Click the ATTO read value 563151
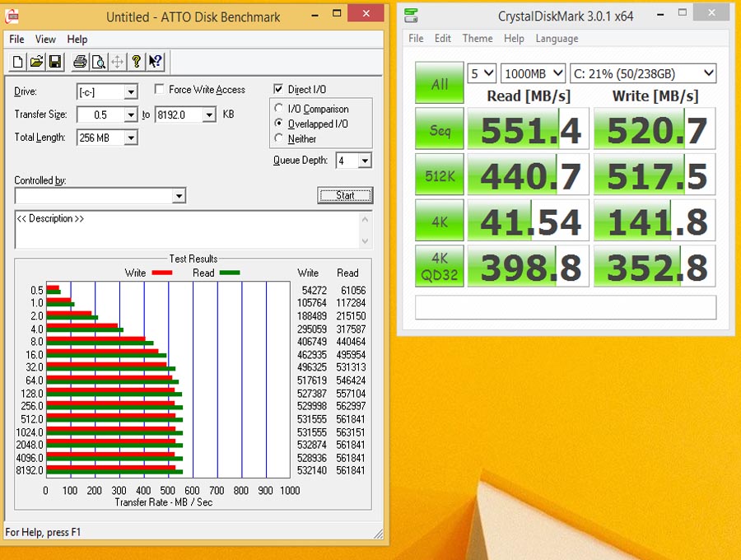Image resolution: width=741 pixels, height=560 pixels. coord(351,432)
